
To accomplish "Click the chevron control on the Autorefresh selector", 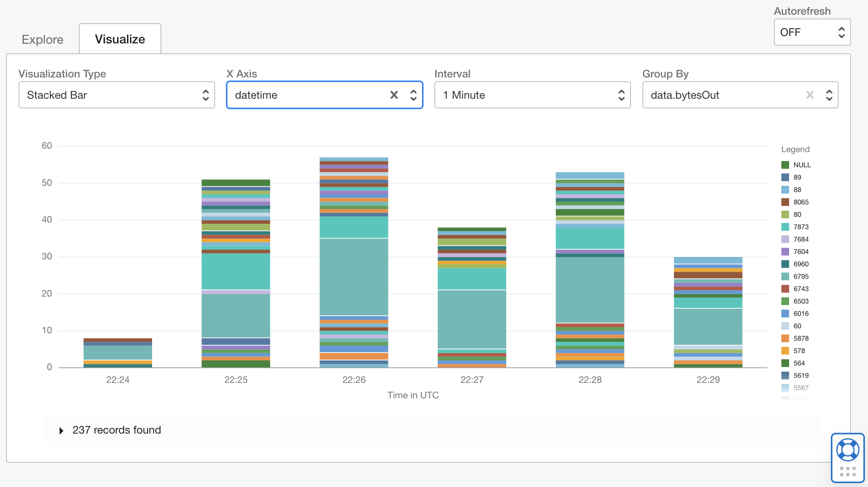I will coord(841,33).
